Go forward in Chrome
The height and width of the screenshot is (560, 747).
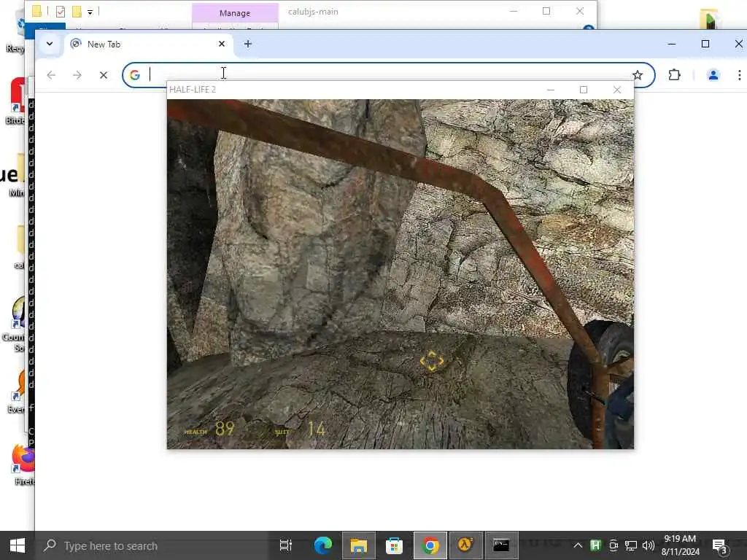[x=77, y=75]
